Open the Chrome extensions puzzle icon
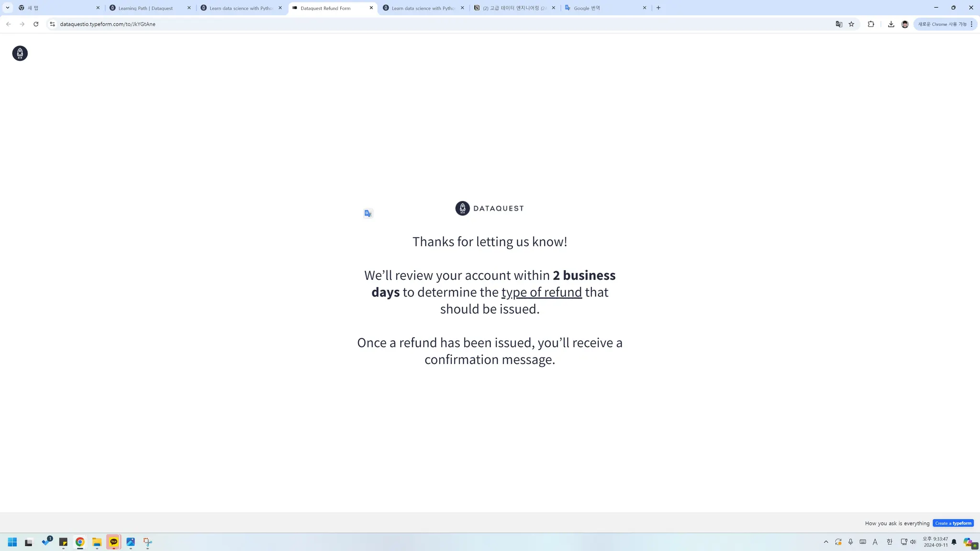 (871, 24)
